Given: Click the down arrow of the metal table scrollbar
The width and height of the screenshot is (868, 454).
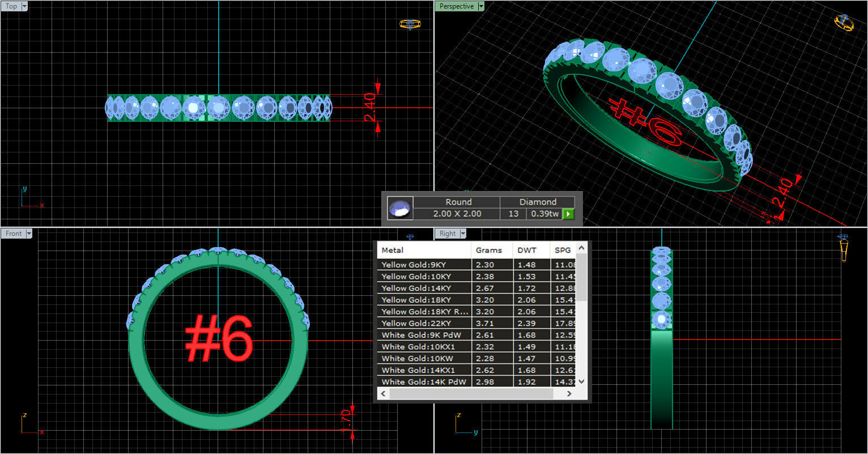Looking at the screenshot, I should pyautogui.click(x=581, y=381).
